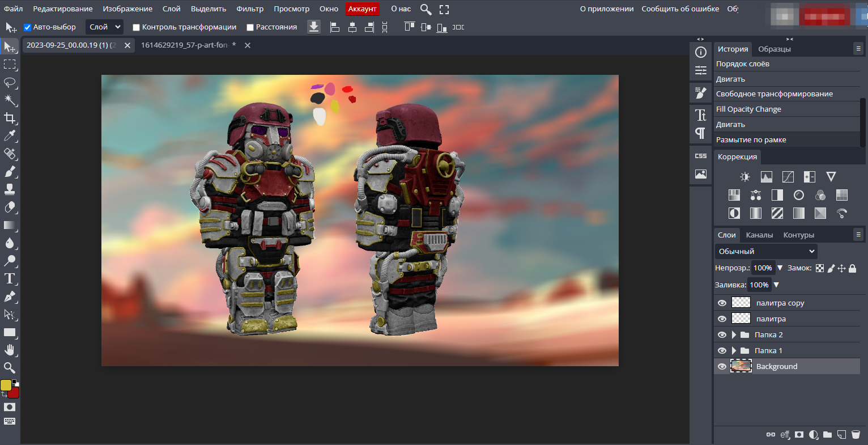Open the CSS side panel icon
Screen dimensions: 868x445
701,156
